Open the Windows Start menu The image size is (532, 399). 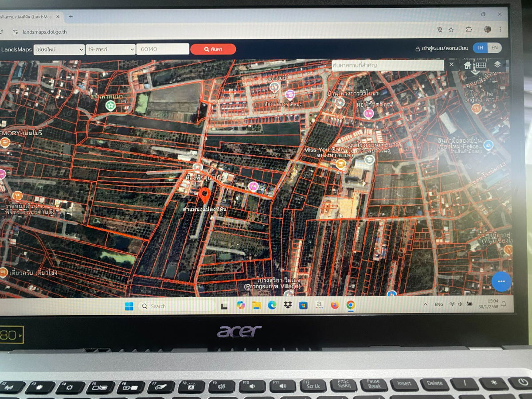[x=129, y=306]
